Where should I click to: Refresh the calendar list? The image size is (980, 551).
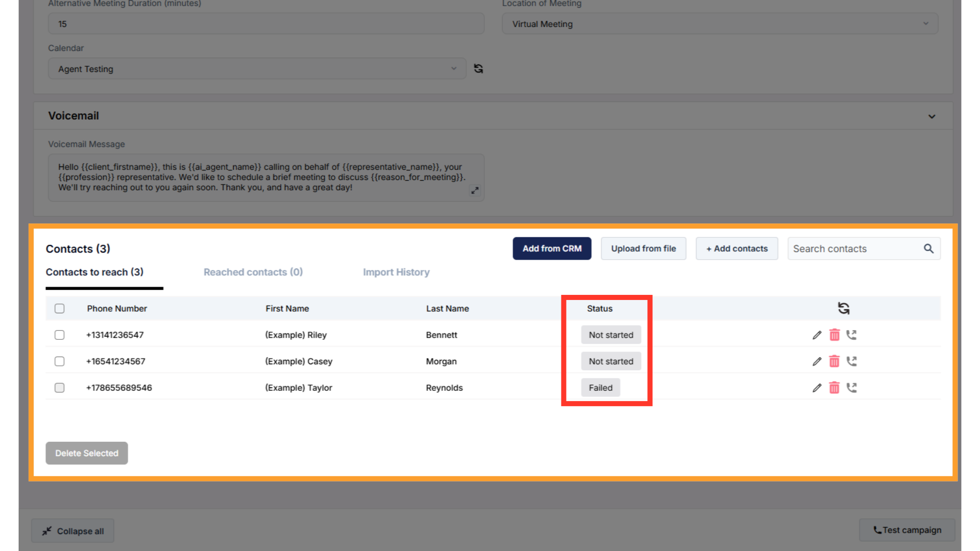coord(478,68)
